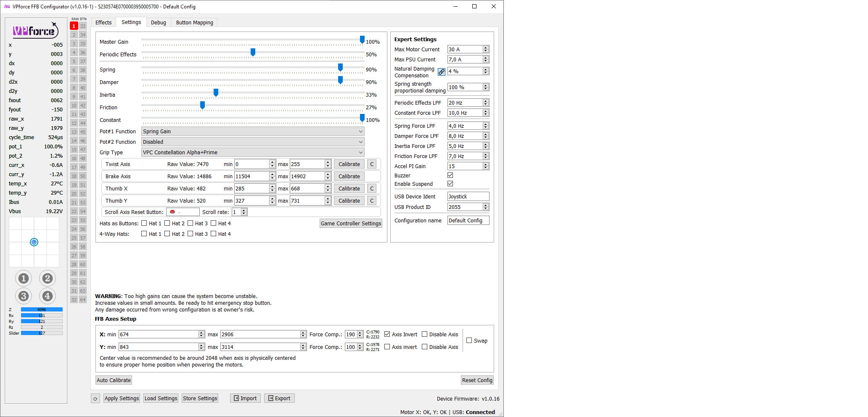The width and height of the screenshot is (868, 417).
Task: Click the round hat indicator numbered 2
Action: pos(48,278)
